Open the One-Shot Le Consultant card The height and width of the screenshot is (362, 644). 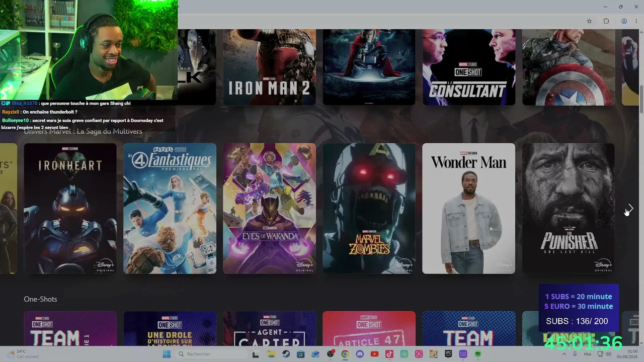click(x=468, y=67)
